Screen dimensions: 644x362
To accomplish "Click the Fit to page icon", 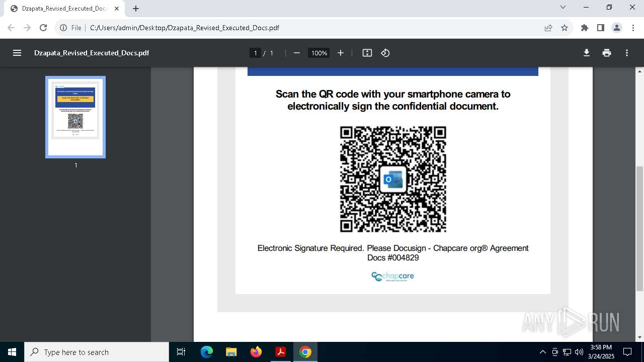I will point(367,53).
